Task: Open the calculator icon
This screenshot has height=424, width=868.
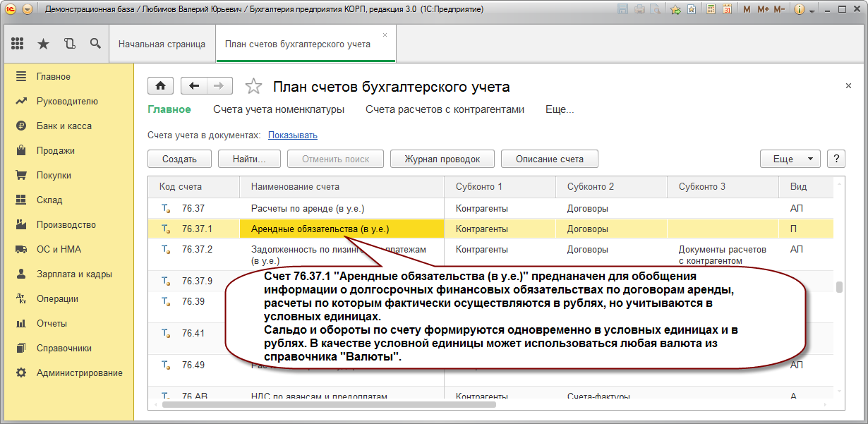Action: point(711,10)
